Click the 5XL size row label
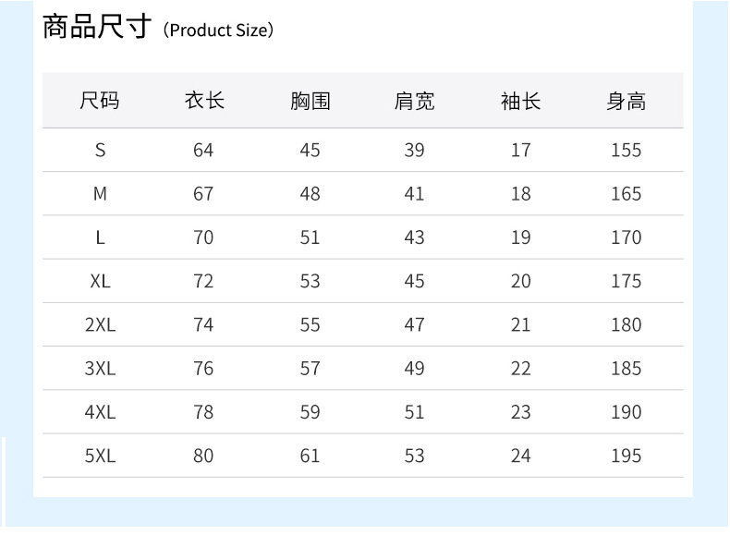 coord(100,456)
